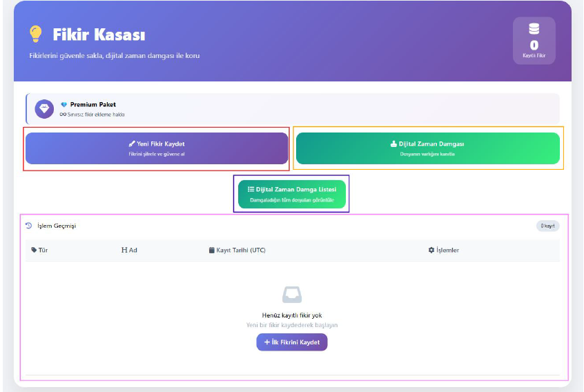The width and height of the screenshot is (584, 392).
Task: Click the round purple diamond badge
Action: [44, 109]
